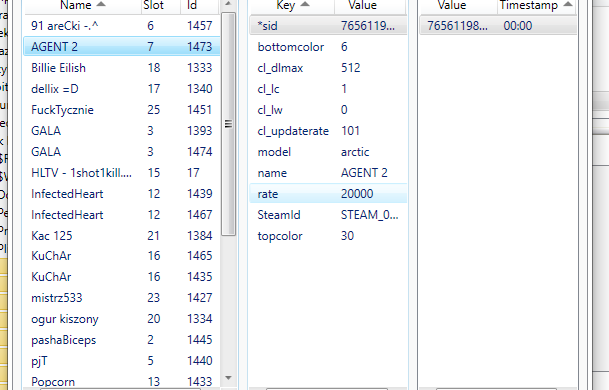
Task: Select the pashaBiceps player row
Action: (x=122, y=340)
